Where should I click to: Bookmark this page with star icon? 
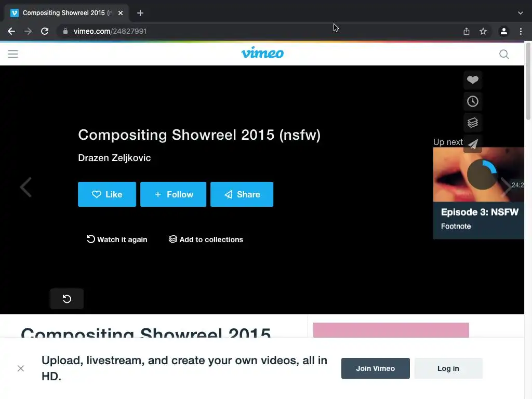point(483,31)
